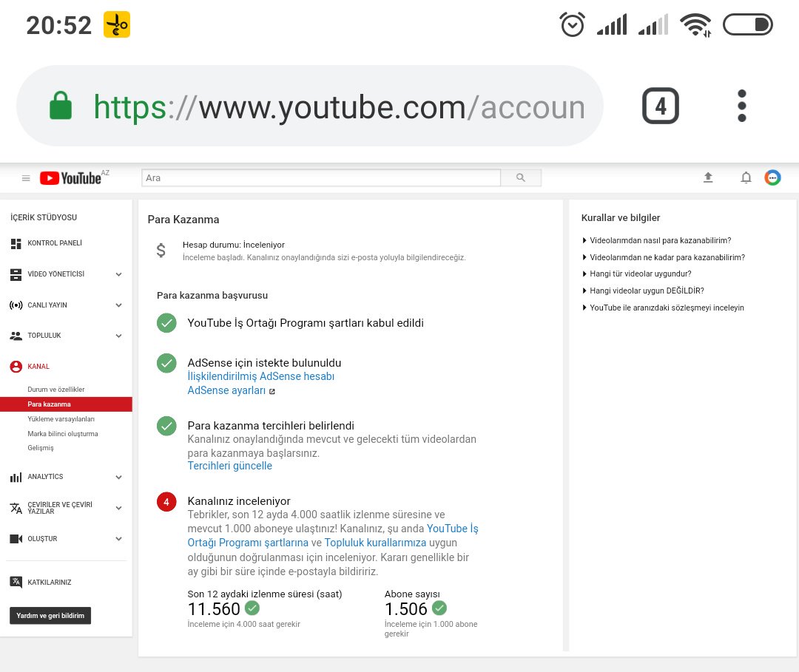The width and height of the screenshot is (799, 672).
Task: Click the green check beside partner program terms
Action: pyautogui.click(x=166, y=323)
